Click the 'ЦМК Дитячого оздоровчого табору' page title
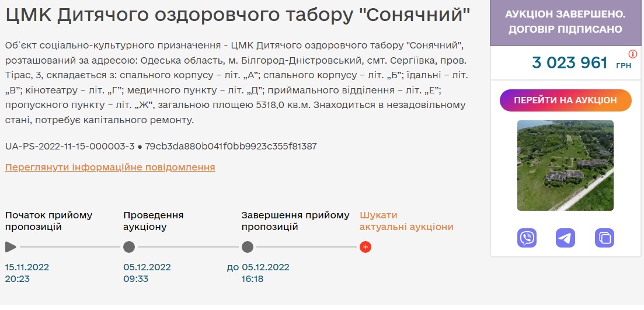This screenshot has height=310, width=644. (238, 16)
